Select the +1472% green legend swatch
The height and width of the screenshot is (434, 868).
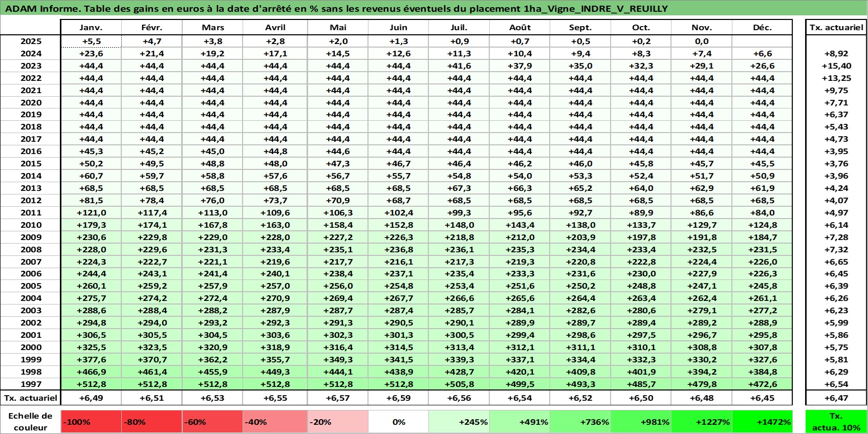click(762, 422)
